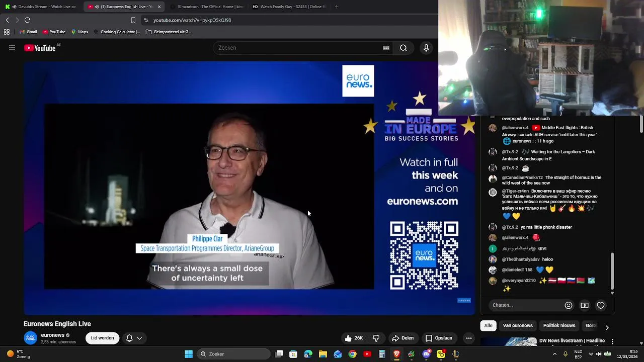
Task: Dislike the video with thumbs down
Action: pyautogui.click(x=376, y=338)
